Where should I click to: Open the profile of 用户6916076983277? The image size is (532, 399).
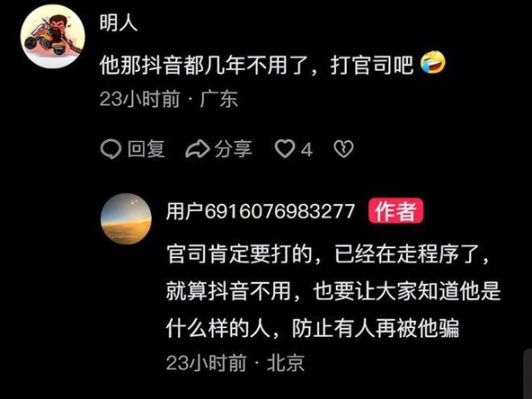pyautogui.click(x=260, y=211)
